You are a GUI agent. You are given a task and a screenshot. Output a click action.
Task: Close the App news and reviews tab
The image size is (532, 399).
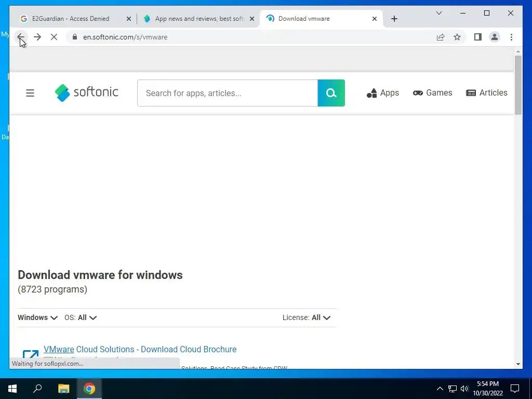(252, 19)
